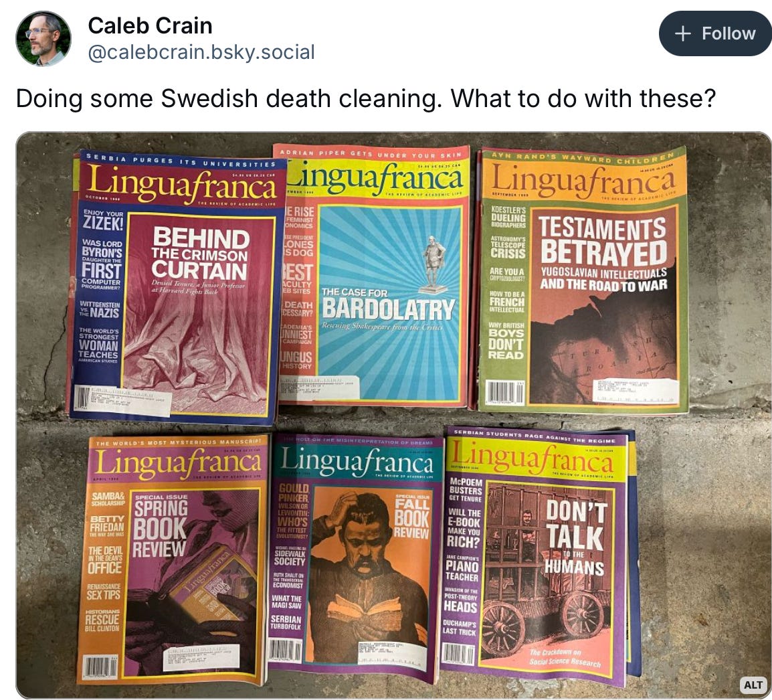
Task: Click the Renaissance Sex Tips headline
Action: (104, 592)
